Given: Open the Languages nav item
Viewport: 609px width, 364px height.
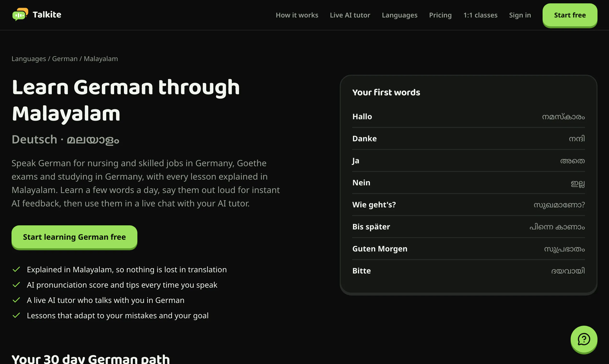Looking at the screenshot, I should coord(399,15).
